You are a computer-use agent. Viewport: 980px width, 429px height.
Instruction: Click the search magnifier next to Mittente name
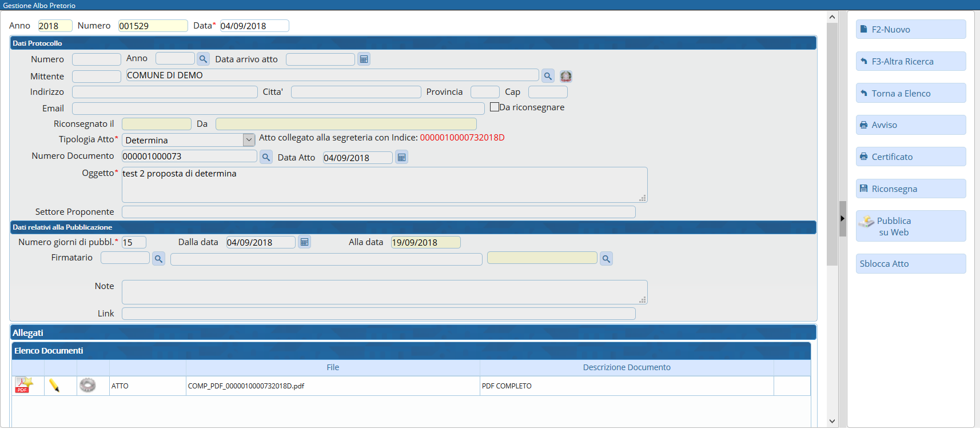pyautogui.click(x=548, y=76)
